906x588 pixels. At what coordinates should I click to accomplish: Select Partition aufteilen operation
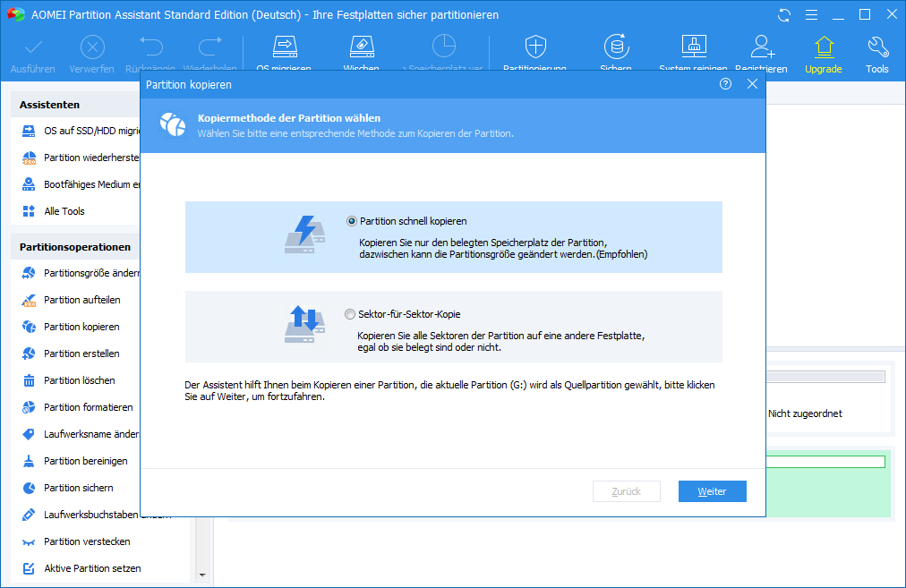point(71,300)
